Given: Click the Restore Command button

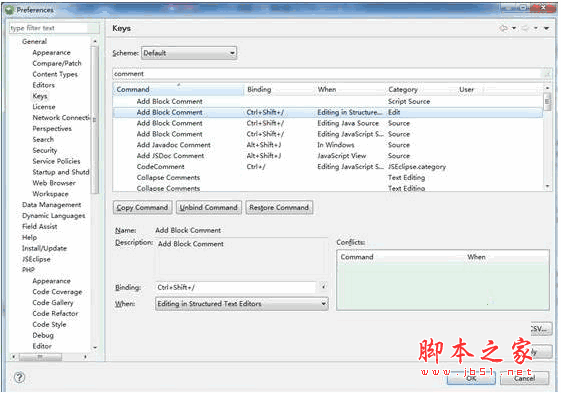Looking at the screenshot, I should (279, 208).
